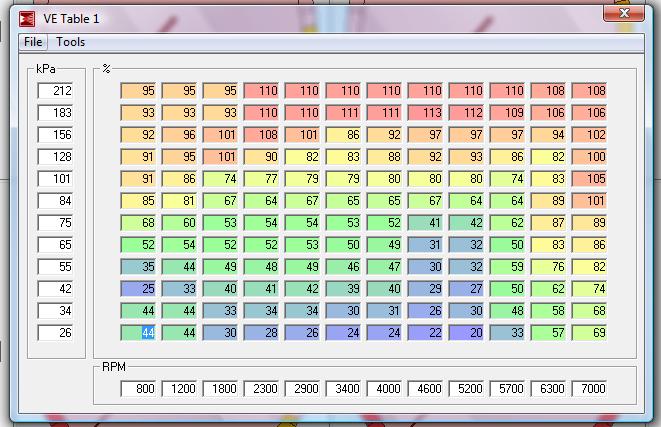
Task: Click the VE cell with value 105
Action: coord(589,179)
